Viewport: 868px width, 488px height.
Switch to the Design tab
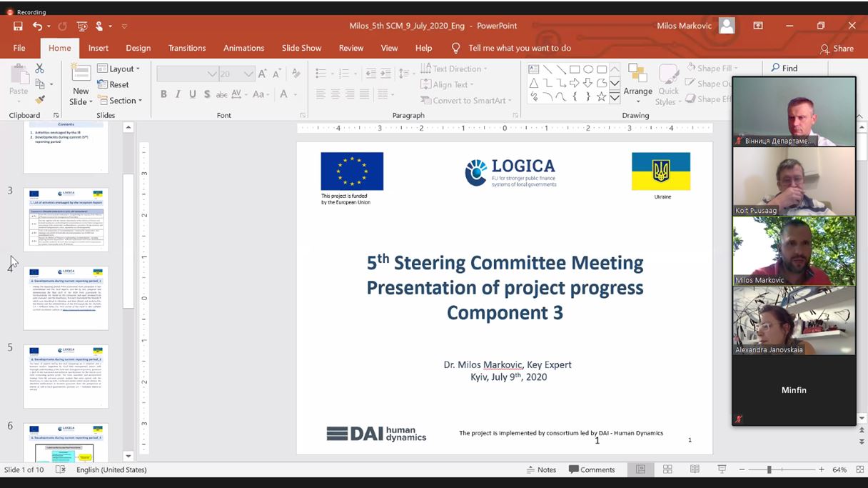tap(138, 48)
